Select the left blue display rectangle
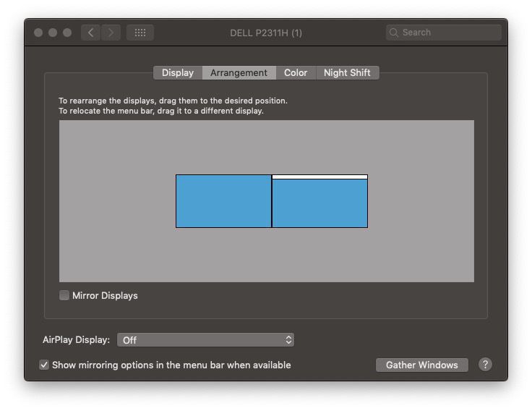 (223, 201)
